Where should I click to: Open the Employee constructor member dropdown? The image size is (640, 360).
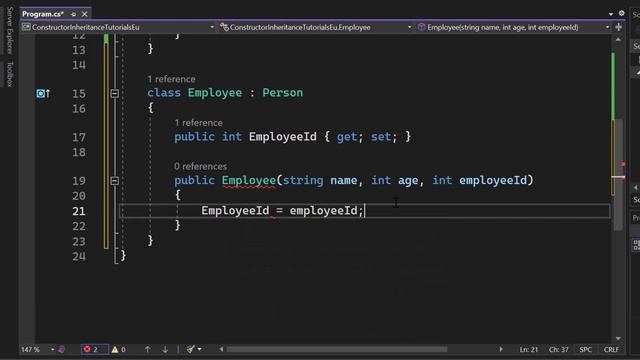pyautogui.click(x=513, y=27)
